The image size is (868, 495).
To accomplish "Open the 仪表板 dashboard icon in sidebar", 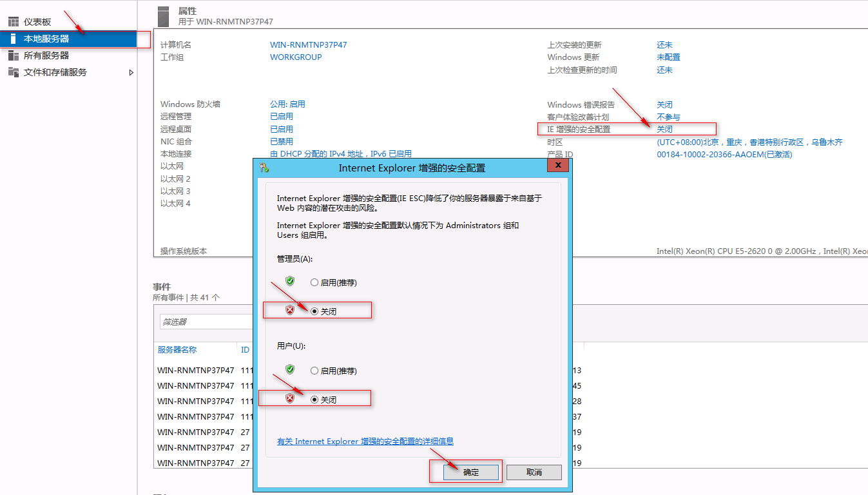I will (x=13, y=22).
